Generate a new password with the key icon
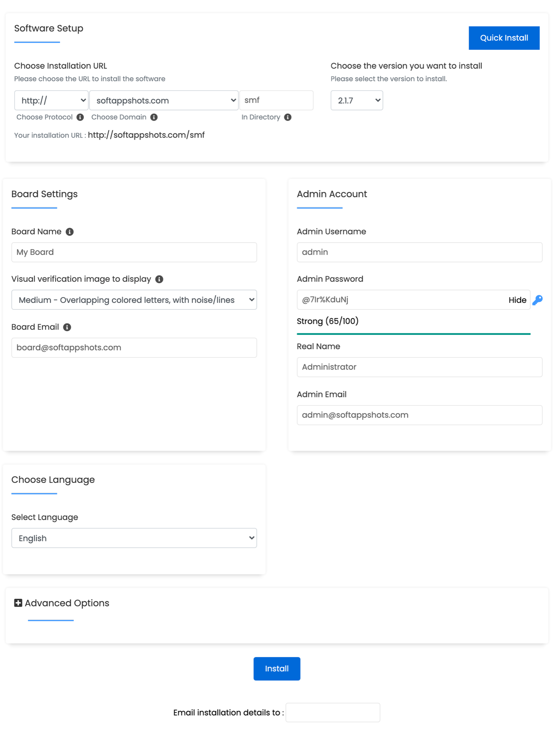The height and width of the screenshot is (756, 554). [538, 300]
